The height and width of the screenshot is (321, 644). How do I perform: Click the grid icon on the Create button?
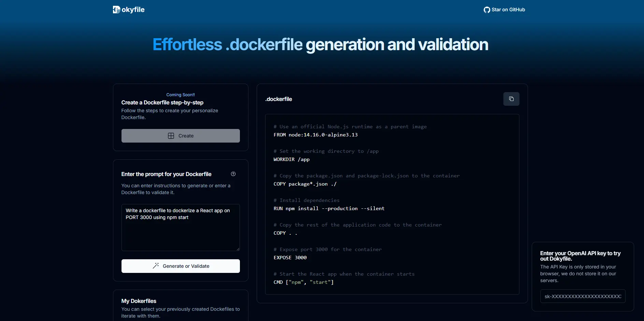coord(171,136)
